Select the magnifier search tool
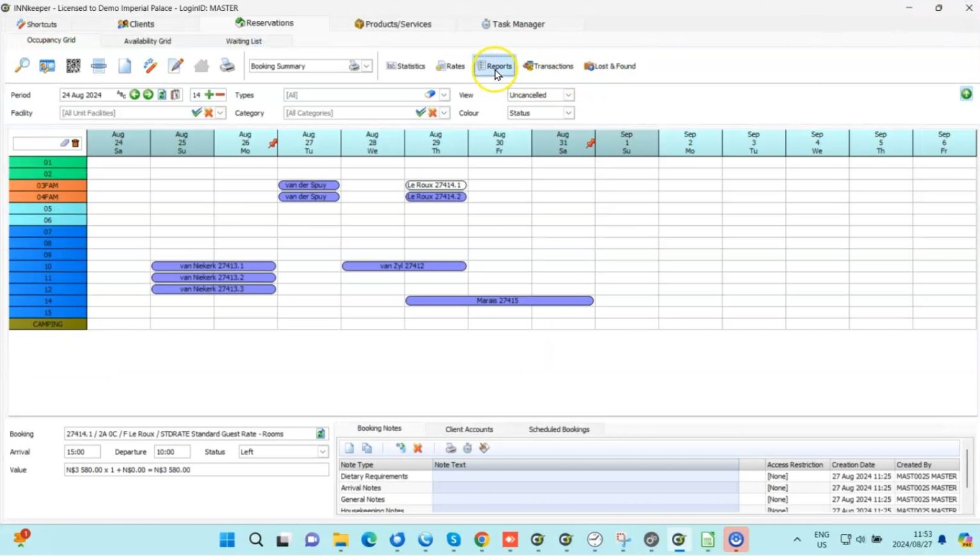 coord(21,66)
